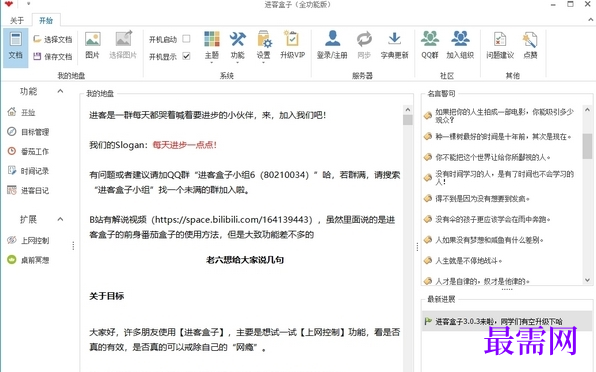Viewport: 596px width, 372px height.
Task: Click 选择文档 in the ribbon
Action: click(52, 39)
